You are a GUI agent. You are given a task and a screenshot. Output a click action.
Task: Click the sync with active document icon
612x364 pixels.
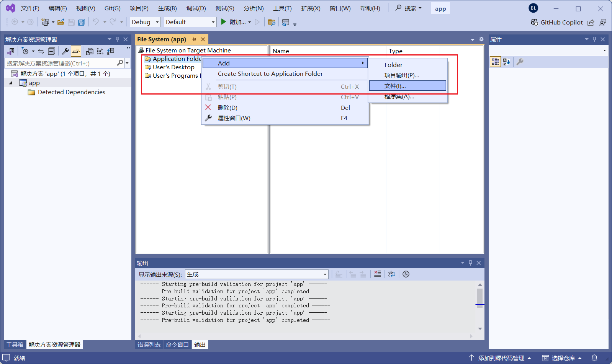coord(41,51)
